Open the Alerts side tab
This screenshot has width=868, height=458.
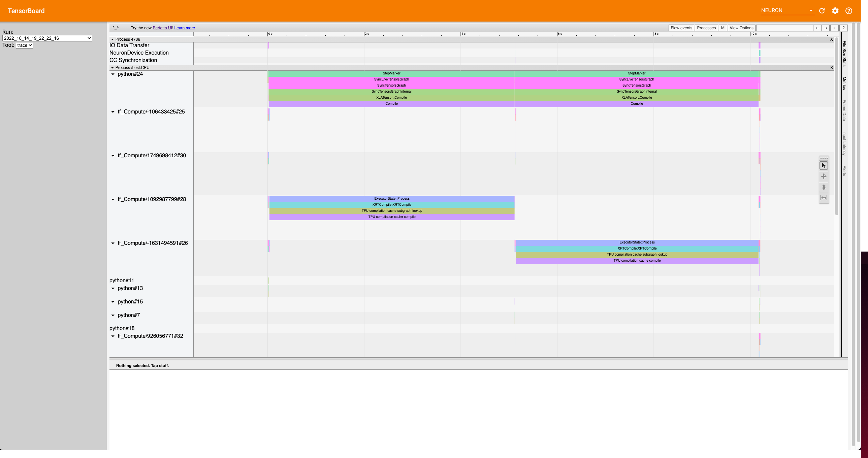[x=844, y=170]
